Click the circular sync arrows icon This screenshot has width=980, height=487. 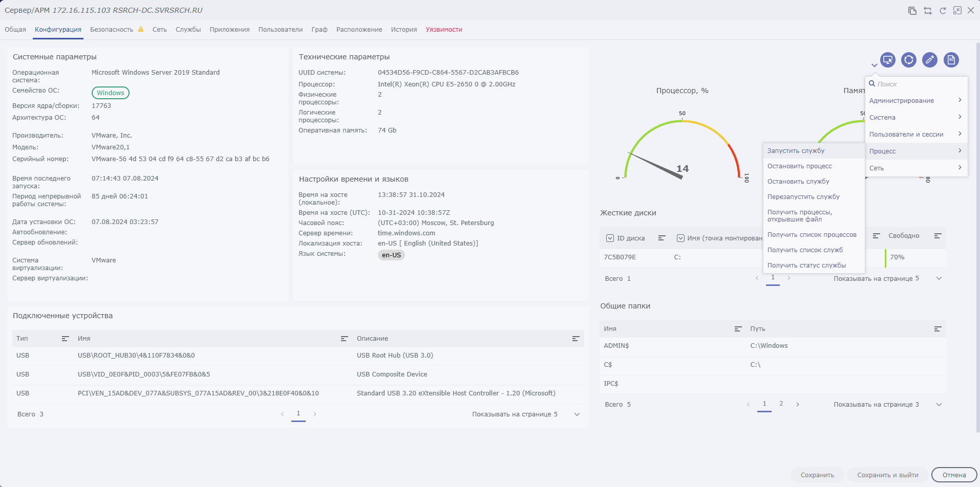coord(909,60)
